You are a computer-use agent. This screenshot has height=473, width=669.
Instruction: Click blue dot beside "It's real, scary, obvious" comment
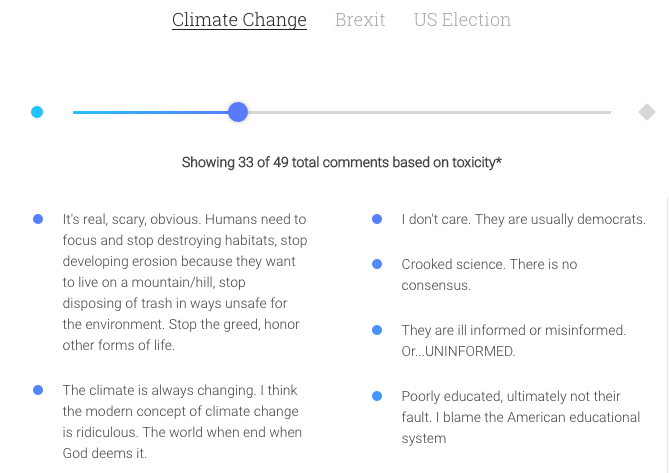point(38,219)
